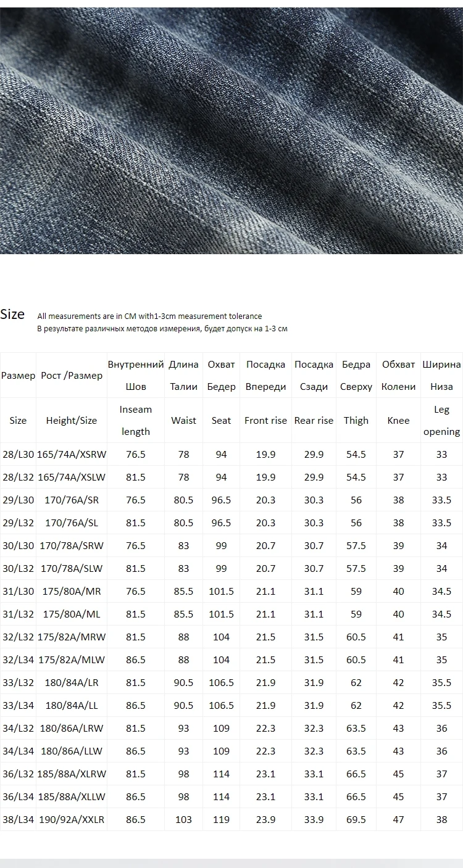Click the 'Посадка Сзади' header cell
Image resolution: width=463 pixels, height=868 pixels.
(x=314, y=375)
